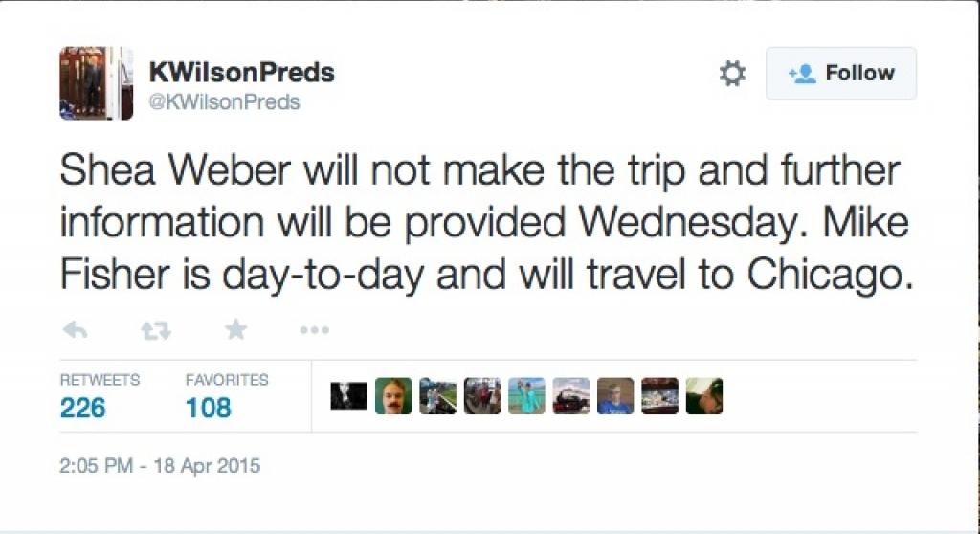The height and width of the screenshot is (534, 980).
Task: Click the KWilsonPreds display name
Action: click(241, 73)
